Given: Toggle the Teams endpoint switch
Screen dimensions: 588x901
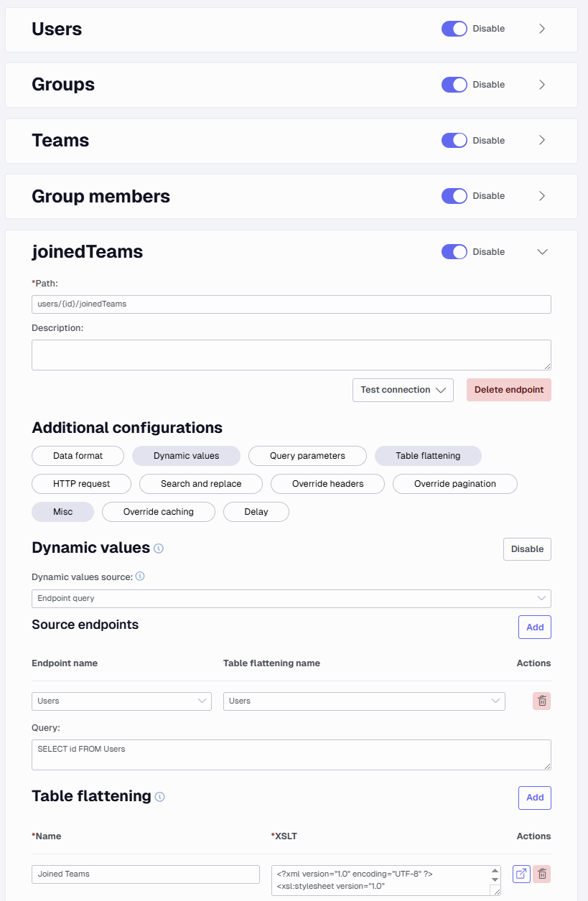Looking at the screenshot, I should point(454,140).
